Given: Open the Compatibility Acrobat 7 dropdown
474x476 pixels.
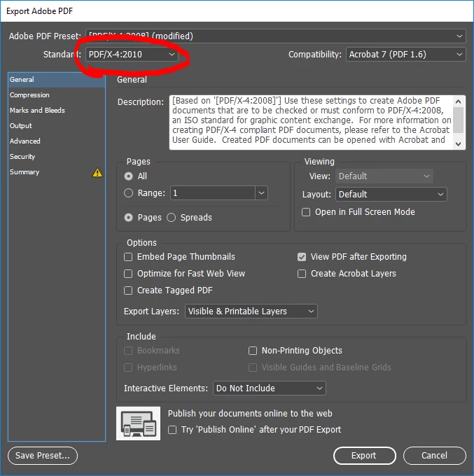Looking at the screenshot, I should (x=405, y=55).
